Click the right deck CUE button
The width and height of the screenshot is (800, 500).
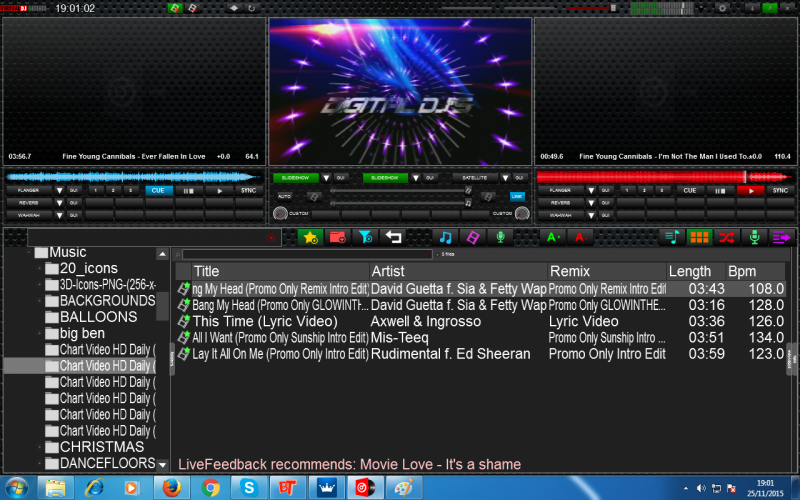pos(690,190)
